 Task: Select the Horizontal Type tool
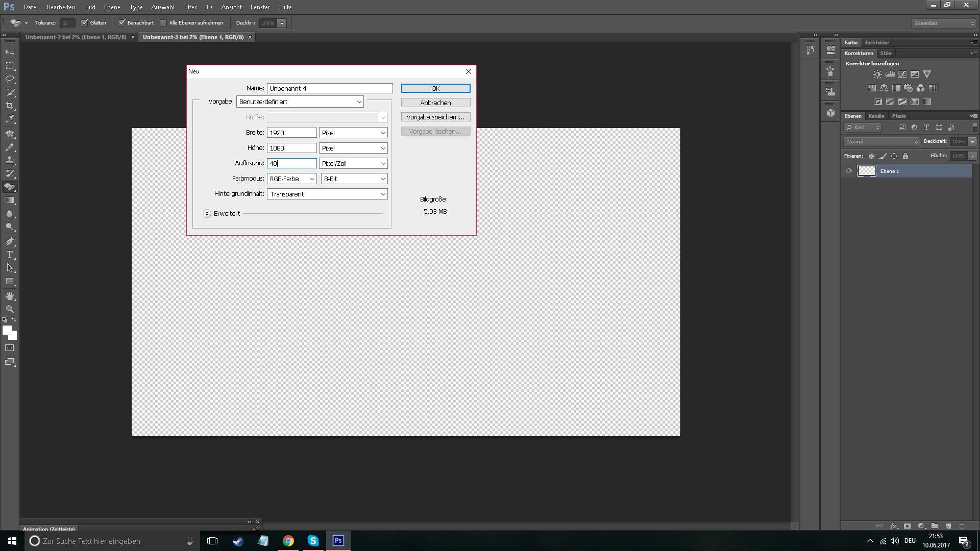(x=10, y=255)
